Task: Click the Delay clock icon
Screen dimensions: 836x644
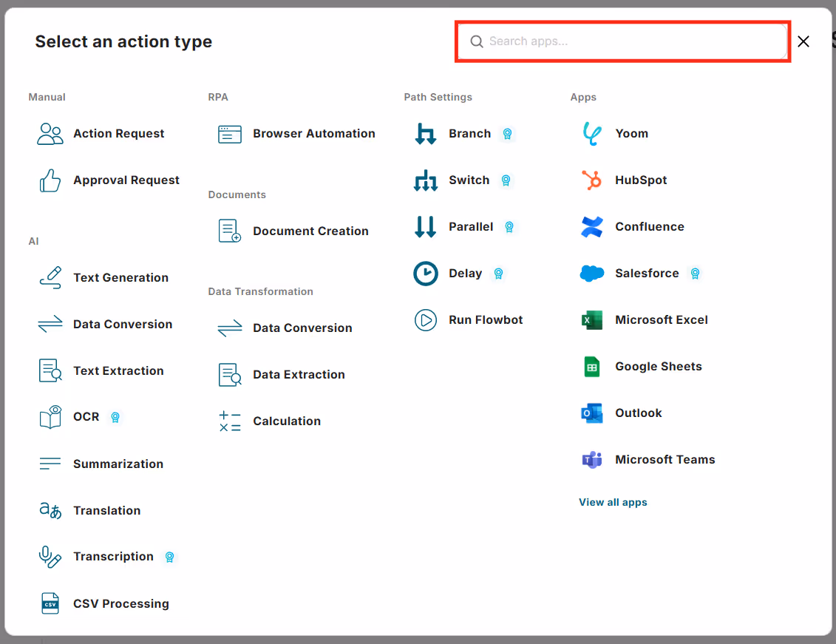Action: pos(426,274)
